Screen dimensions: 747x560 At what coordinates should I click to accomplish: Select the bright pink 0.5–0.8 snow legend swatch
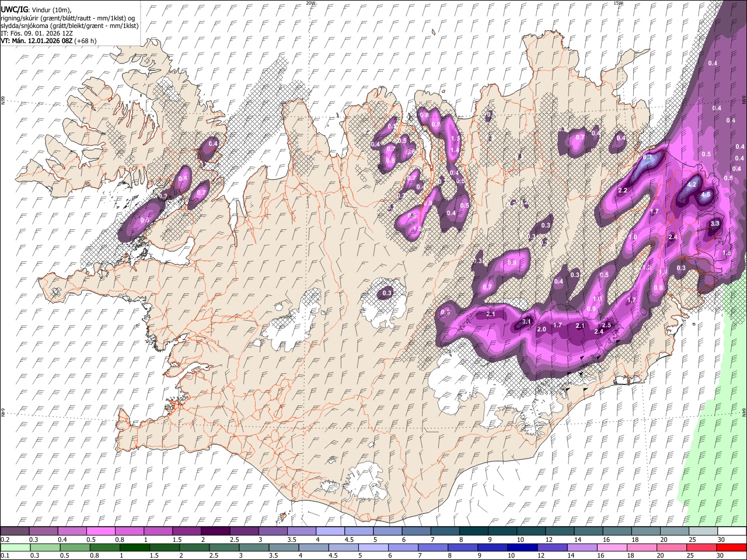tap(100, 531)
